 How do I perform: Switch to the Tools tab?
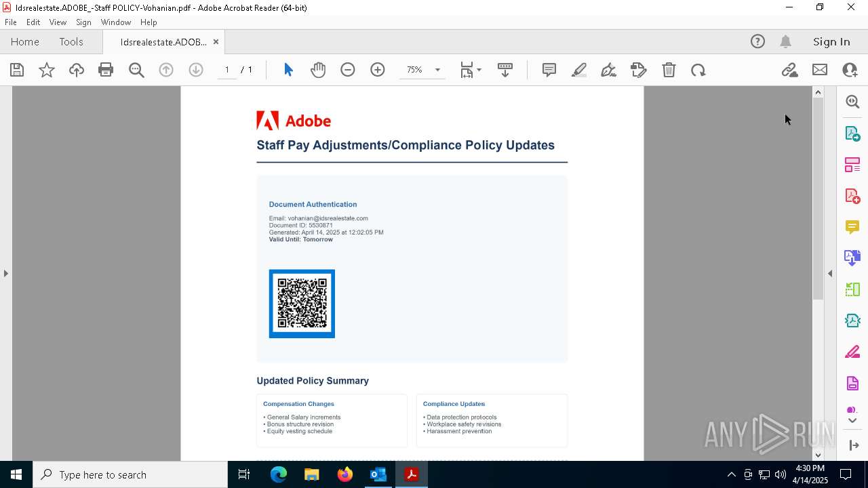[71, 42]
